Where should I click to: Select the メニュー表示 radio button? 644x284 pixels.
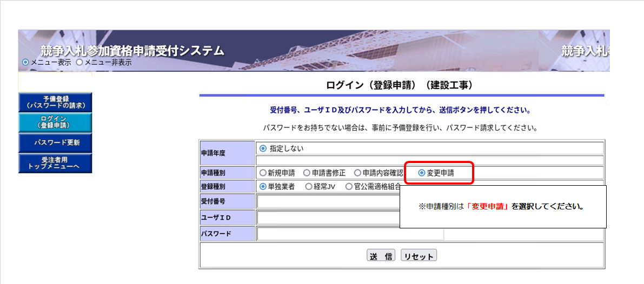(x=25, y=63)
